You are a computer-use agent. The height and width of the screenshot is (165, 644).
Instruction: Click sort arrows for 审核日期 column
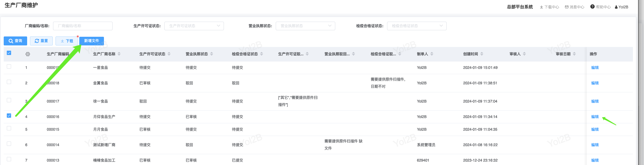574,54
